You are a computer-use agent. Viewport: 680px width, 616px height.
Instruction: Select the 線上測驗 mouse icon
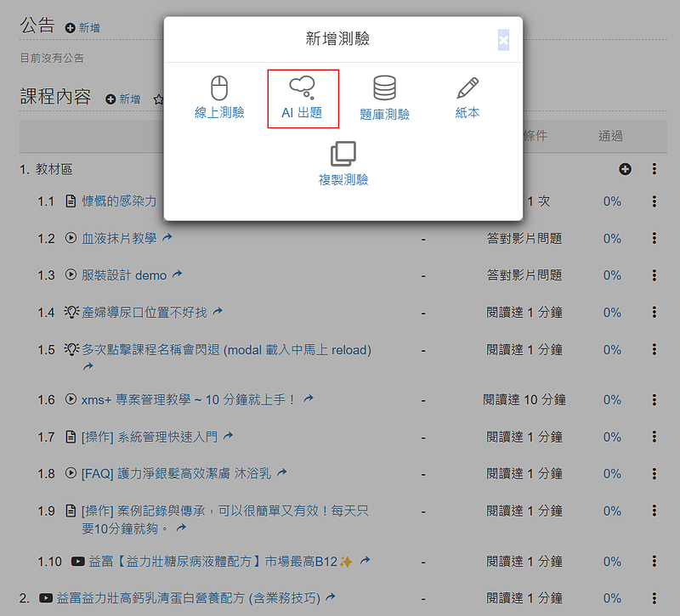coord(219,88)
